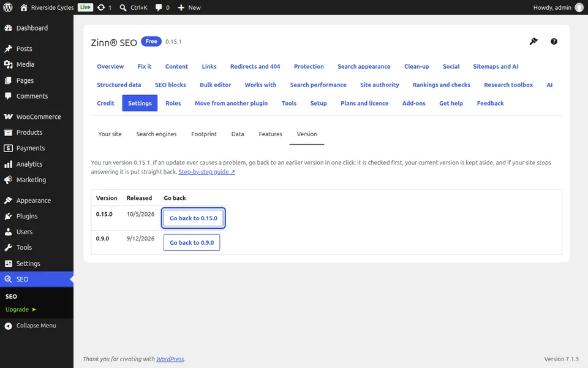Click the 10/5/2026 release date cell
The height and width of the screenshot is (368, 588).
coord(141,214)
